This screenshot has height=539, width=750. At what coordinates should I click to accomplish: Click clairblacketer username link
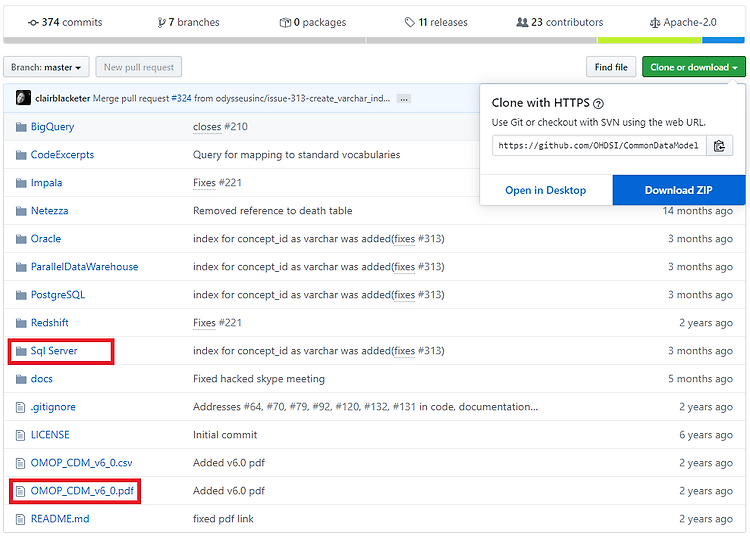[63, 99]
